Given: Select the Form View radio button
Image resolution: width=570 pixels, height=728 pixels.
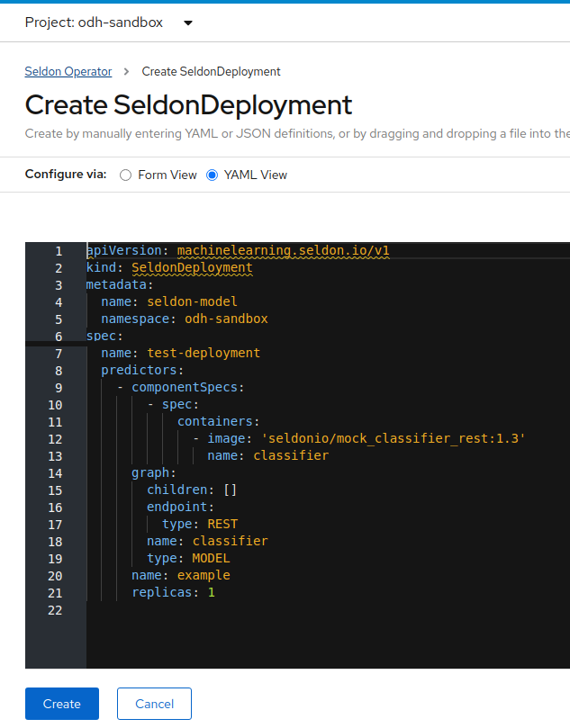Looking at the screenshot, I should [126, 175].
